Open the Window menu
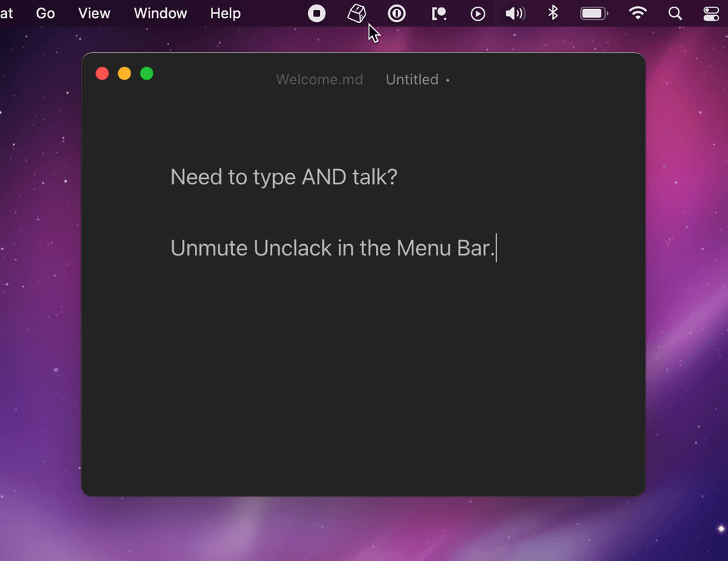This screenshot has width=728, height=561. 160,14
